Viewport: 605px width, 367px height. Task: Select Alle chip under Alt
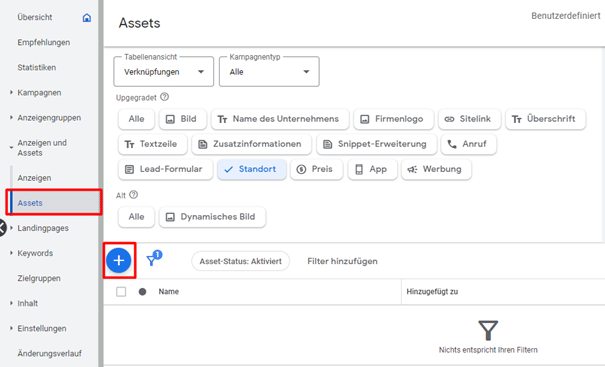pos(137,217)
